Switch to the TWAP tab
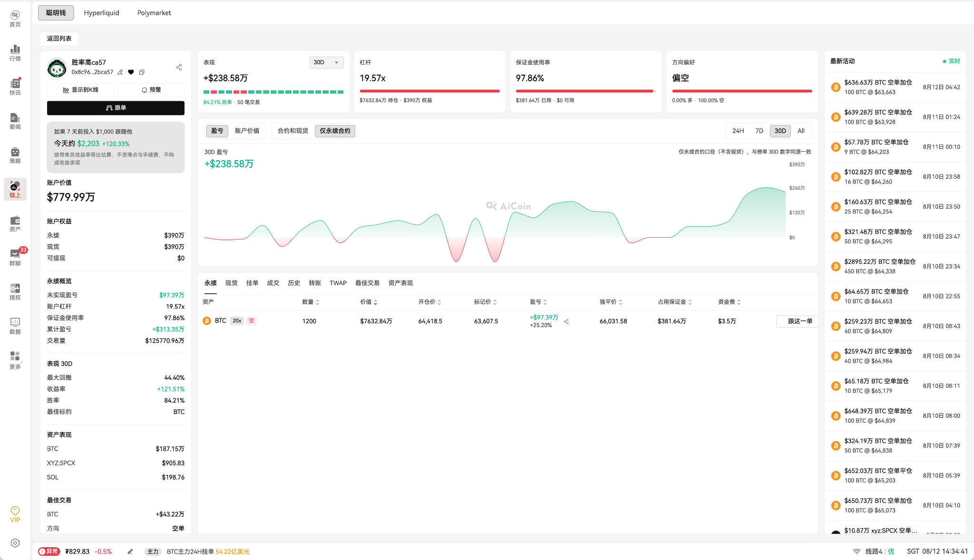 [338, 283]
